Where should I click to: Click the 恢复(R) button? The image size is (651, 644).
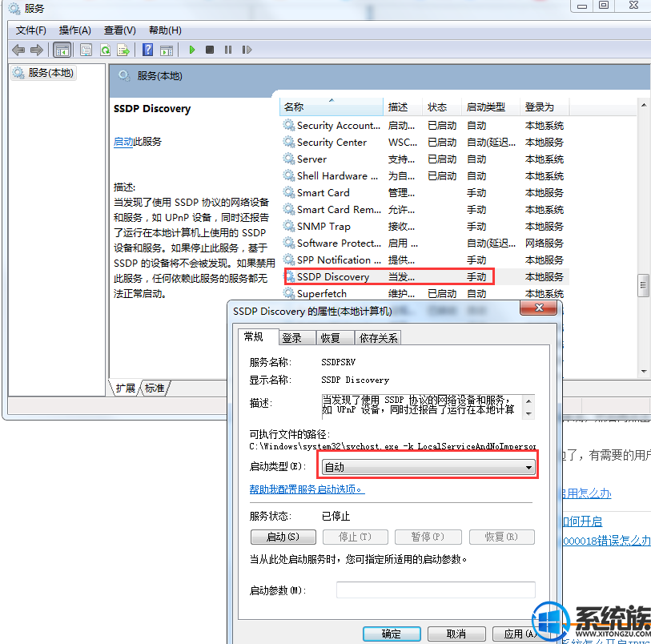click(501, 537)
